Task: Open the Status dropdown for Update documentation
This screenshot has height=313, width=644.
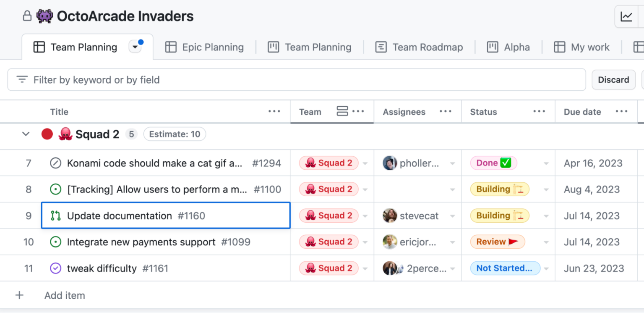Action: tap(546, 216)
